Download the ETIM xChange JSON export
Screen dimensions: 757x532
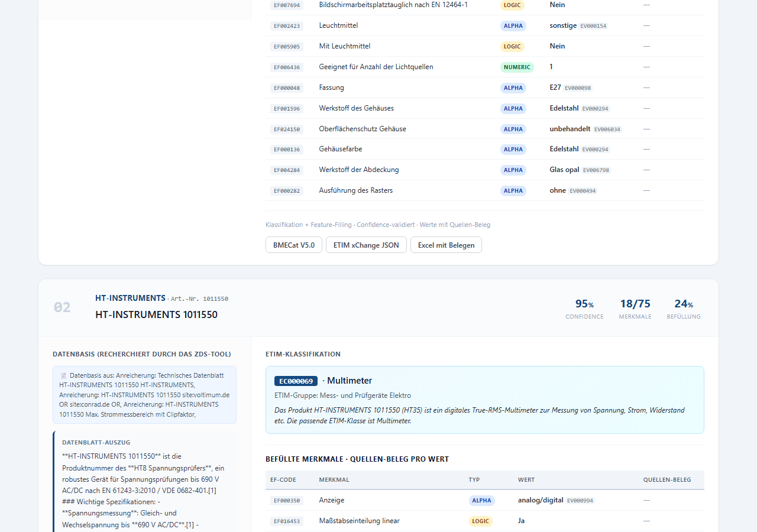pyautogui.click(x=366, y=245)
